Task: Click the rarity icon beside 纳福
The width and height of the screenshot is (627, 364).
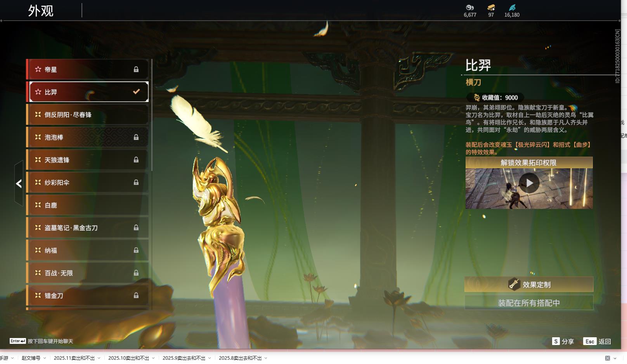Action: 38,250
